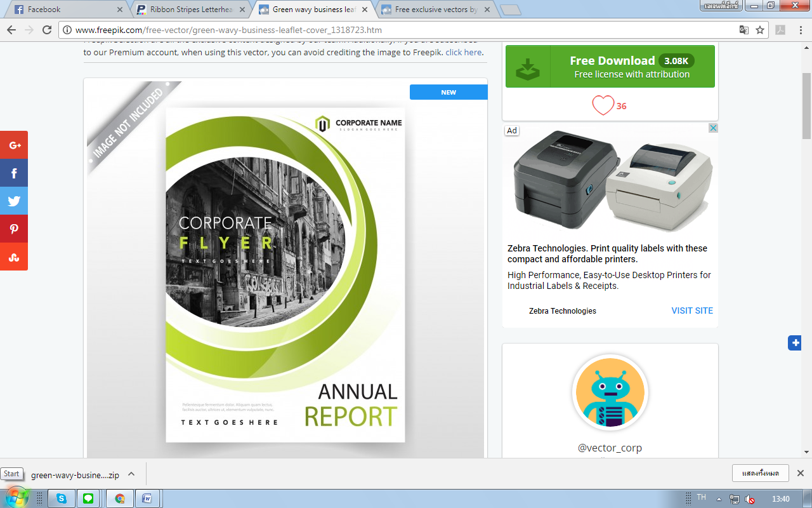Click the VISIT SITE ad link
Image resolution: width=812 pixels, height=508 pixels.
pos(692,311)
